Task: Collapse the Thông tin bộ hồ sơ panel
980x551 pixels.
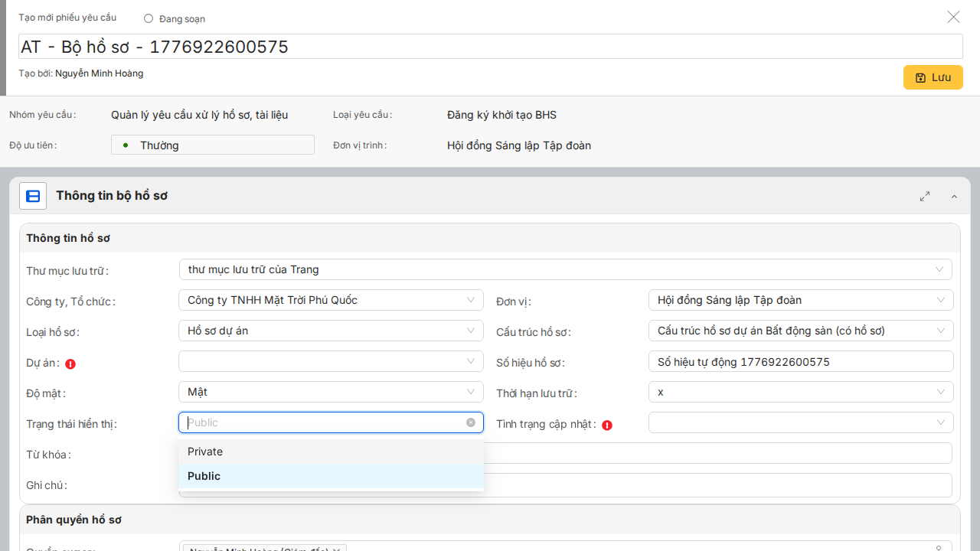Action: [954, 197]
